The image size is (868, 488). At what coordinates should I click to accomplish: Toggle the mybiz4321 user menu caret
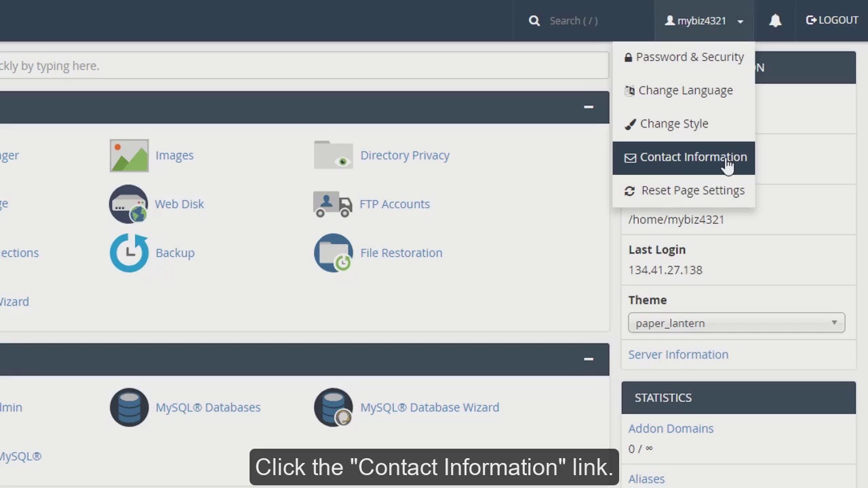click(741, 22)
